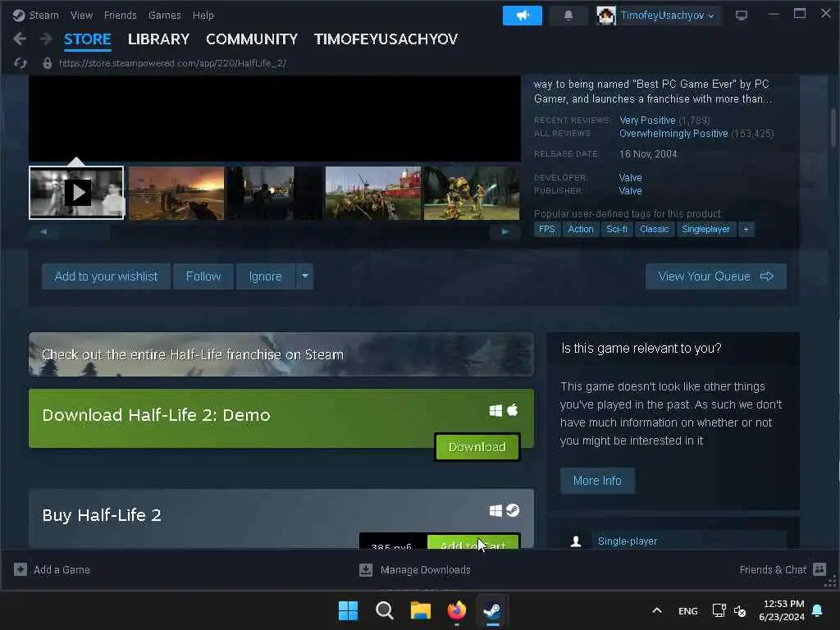Open the View menu
840x630 pixels.
(81, 15)
